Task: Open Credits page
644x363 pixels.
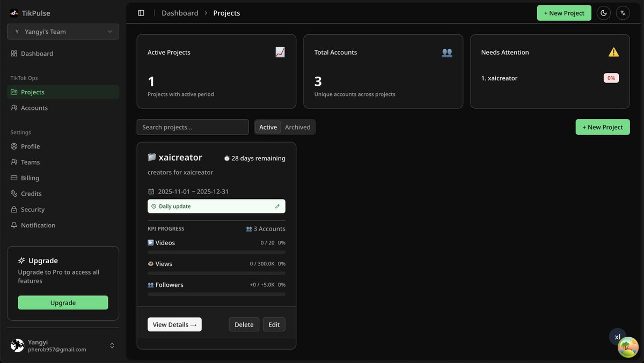Action: (x=63, y=194)
